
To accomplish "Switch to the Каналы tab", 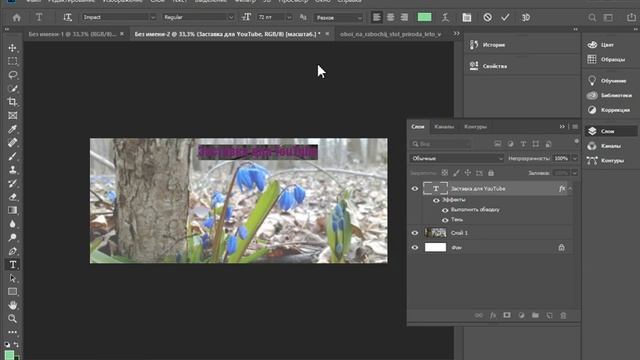I will pyautogui.click(x=444, y=127).
